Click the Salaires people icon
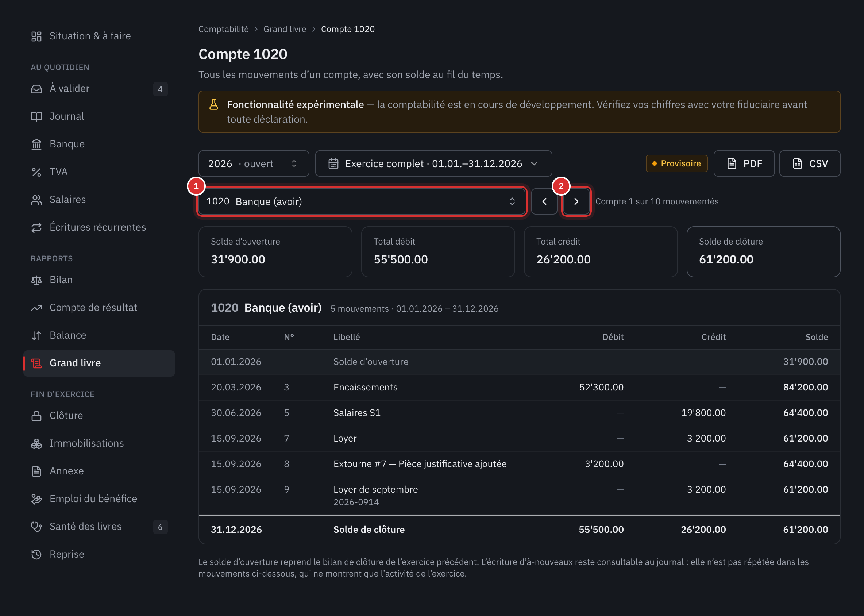 click(x=36, y=200)
